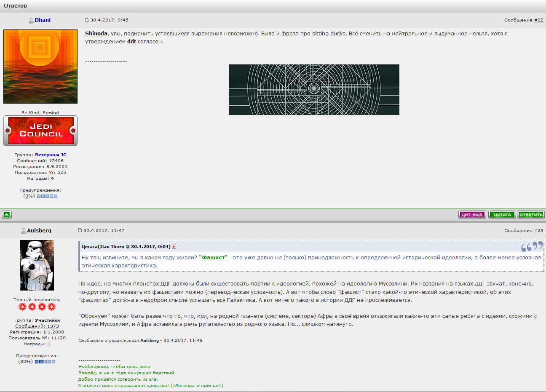The height and width of the screenshot is (392, 546).
Task: Click the green scroll-to-top arrow icon
Action: (x=7, y=215)
